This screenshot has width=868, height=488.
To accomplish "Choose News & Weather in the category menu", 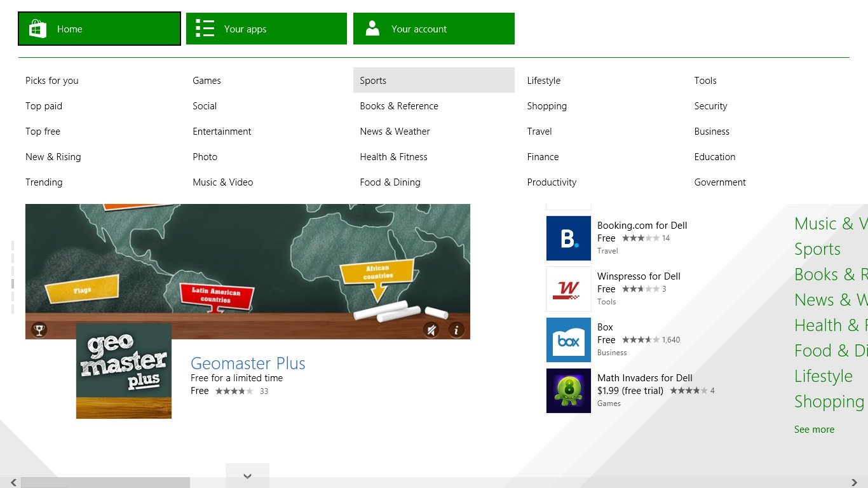I will [395, 132].
